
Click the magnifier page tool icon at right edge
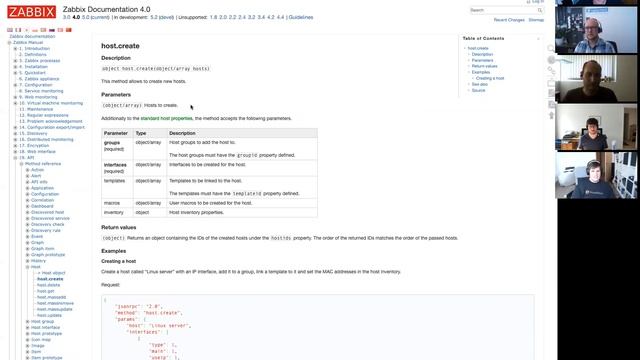tap(551, 49)
